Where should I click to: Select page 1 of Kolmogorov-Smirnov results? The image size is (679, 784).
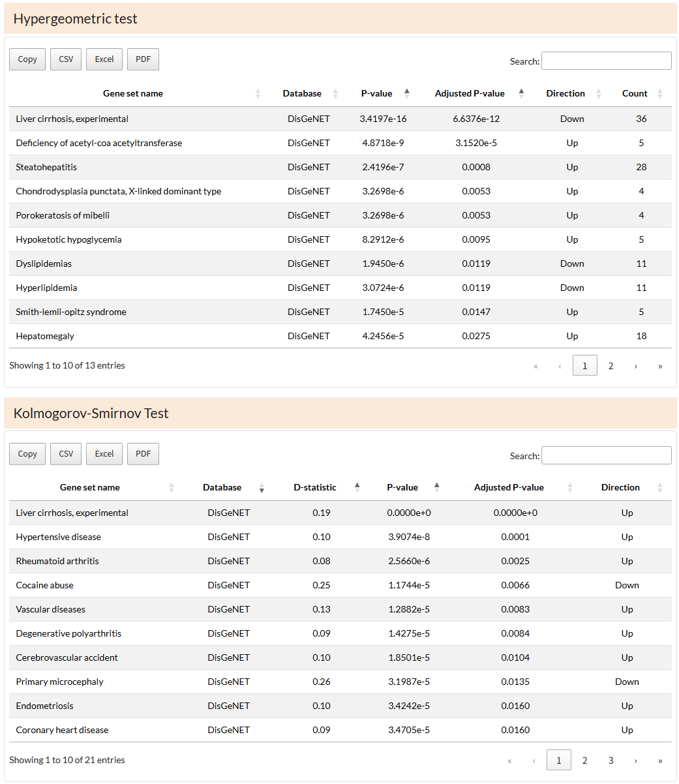point(558,761)
